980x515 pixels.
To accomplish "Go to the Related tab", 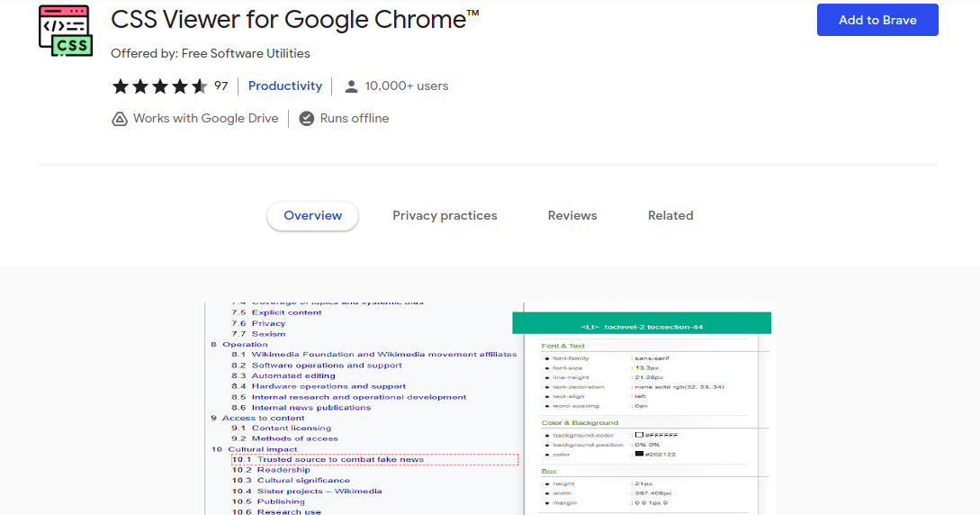I will pos(670,215).
